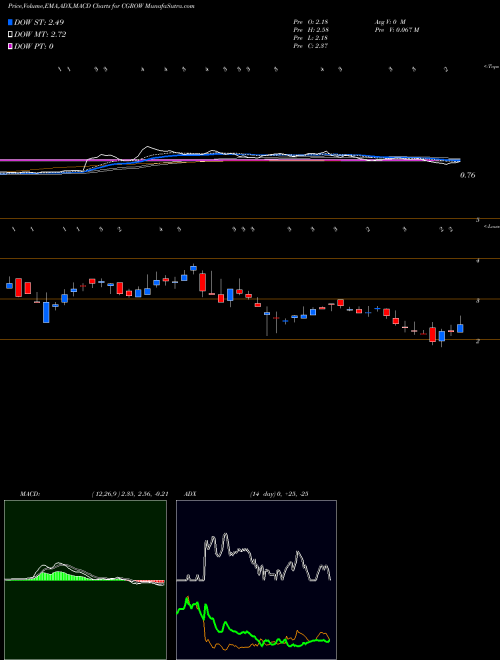Click the Tops marker label at right edge
Screen dimensions: 500x660
tap(491, 67)
